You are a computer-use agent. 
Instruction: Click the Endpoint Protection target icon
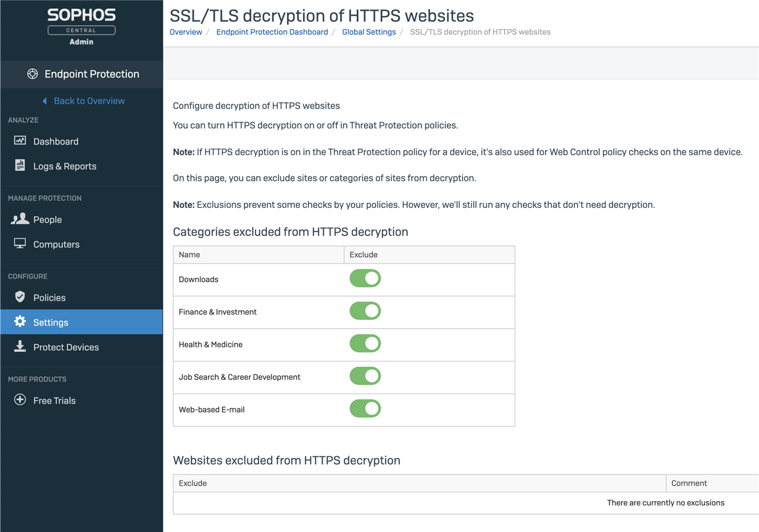[x=33, y=74]
